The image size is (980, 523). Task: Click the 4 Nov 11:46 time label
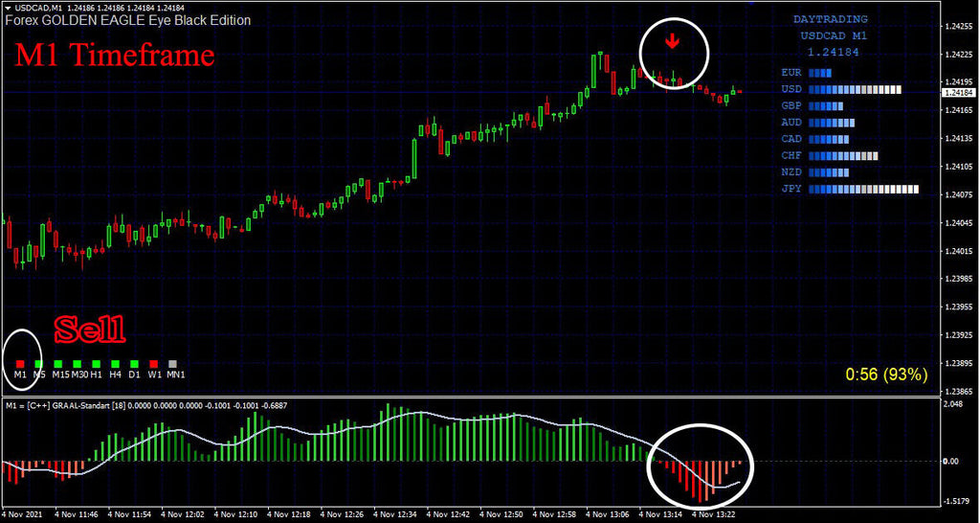pyautogui.click(x=76, y=513)
